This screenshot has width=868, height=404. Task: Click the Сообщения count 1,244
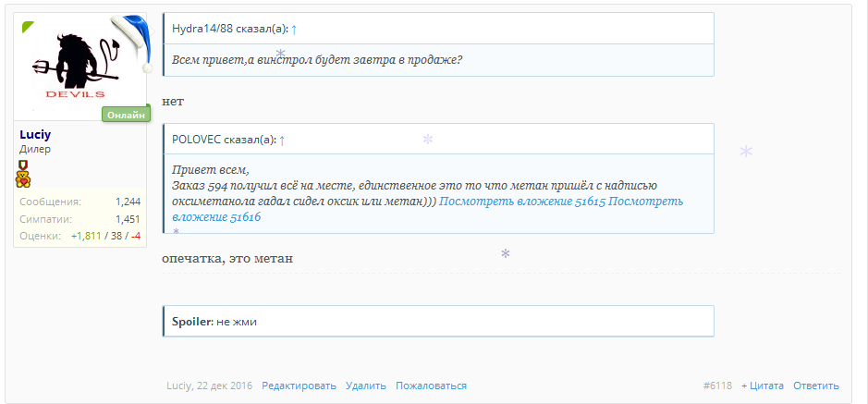tap(128, 202)
